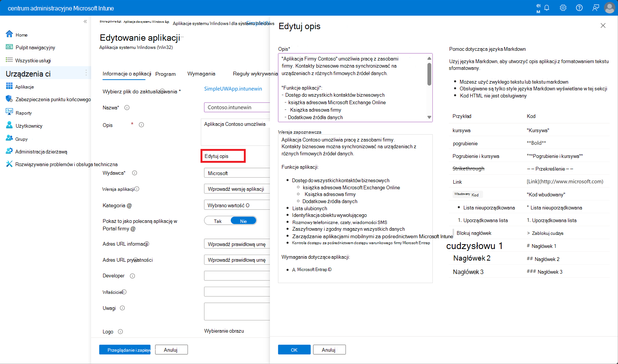Screen dimensions: 618x364
Task: Click the info icon next to Wersja aplikacji
Action: [x=137, y=189]
